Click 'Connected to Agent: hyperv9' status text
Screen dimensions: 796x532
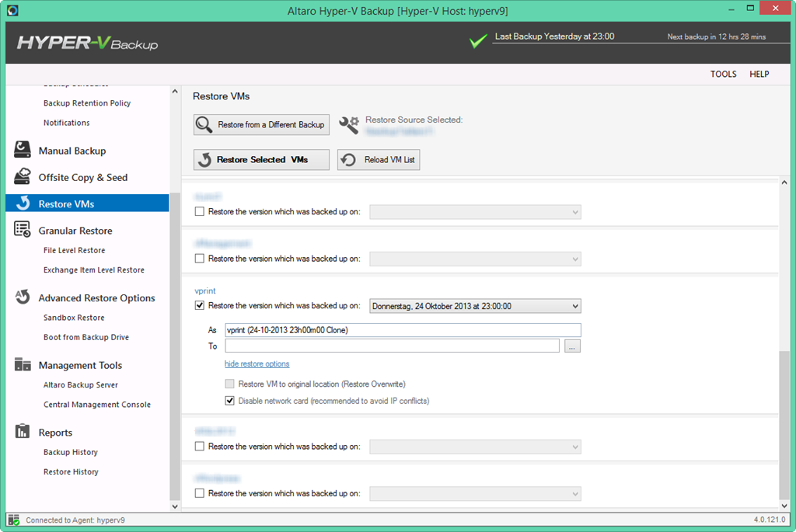75,520
